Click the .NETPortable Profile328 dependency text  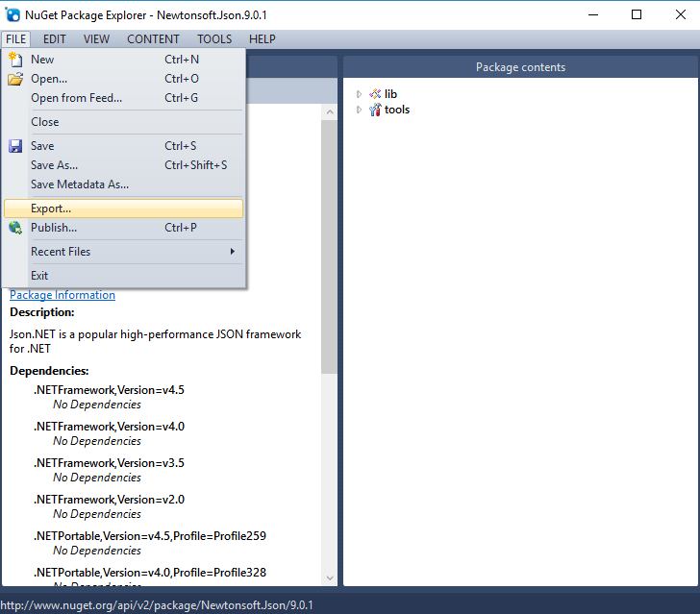pos(150,573)
